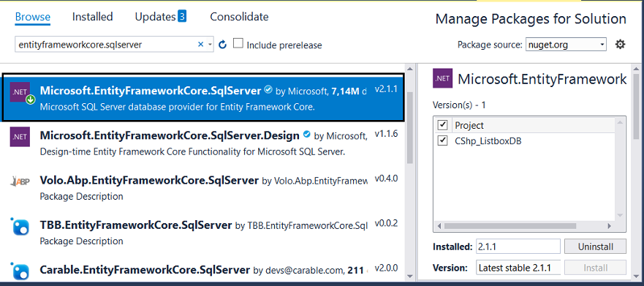Screen dimensions: 644x286
Task: Toggle the select-all Project checkbox
Action: (443, 125)
